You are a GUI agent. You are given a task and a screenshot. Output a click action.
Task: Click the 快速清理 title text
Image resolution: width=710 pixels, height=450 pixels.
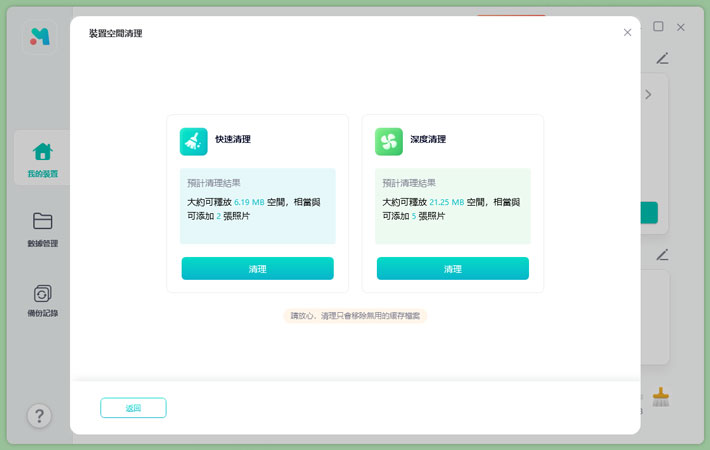point(233,139)
